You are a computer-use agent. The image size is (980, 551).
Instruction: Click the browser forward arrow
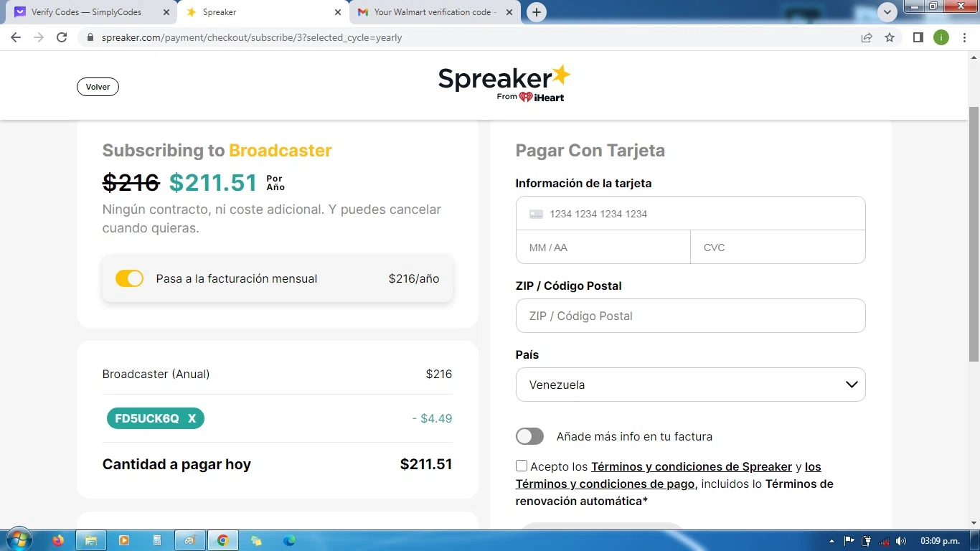pos(39,37)
